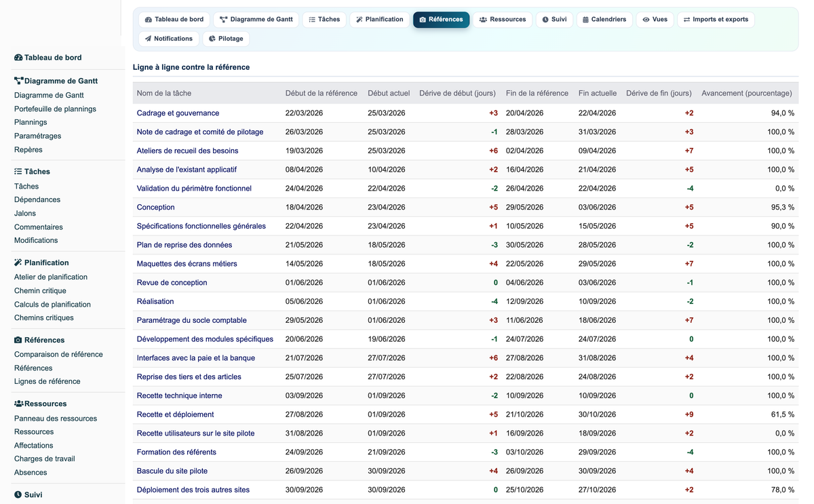The height and width of the screenshot is (504, 814).
Task: Click the paper-plane icon on Notifications tab
Action: coord(148,39)
